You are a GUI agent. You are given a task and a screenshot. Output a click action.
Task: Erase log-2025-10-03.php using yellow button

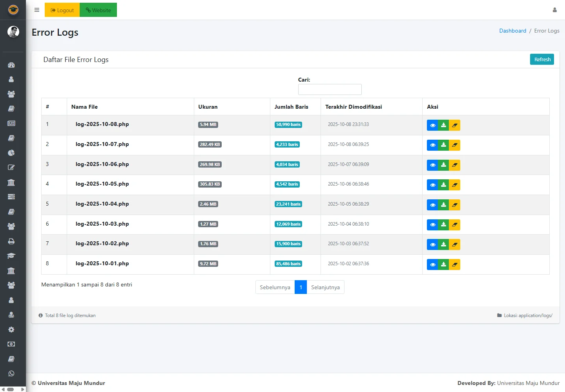454,225
